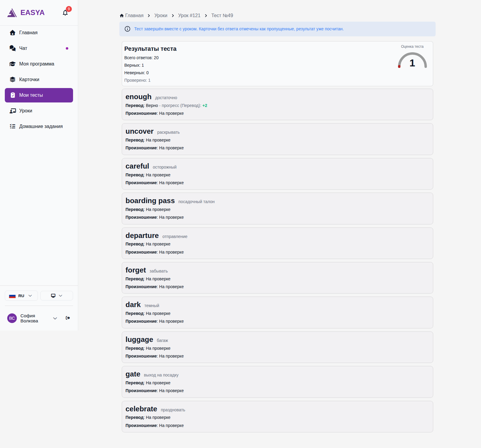Open the display theme dropdown
The width and height of the screenshot is (481, 448).
point(57,296)
